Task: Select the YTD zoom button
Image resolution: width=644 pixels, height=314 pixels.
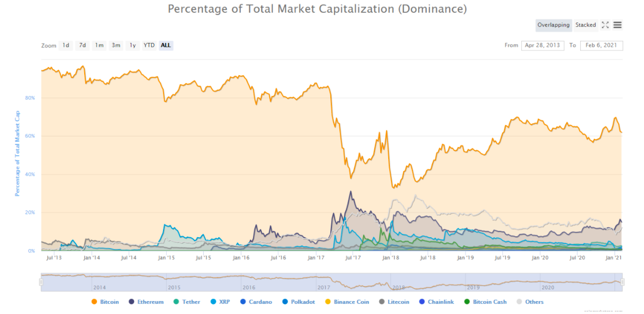Action: tap(149, 46)
